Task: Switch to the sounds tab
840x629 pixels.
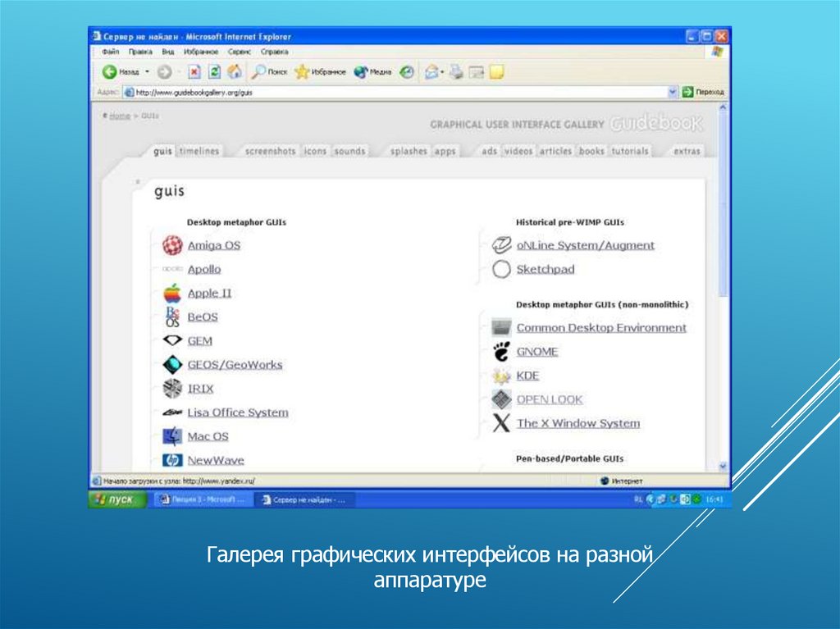Action: click(349, 151)
